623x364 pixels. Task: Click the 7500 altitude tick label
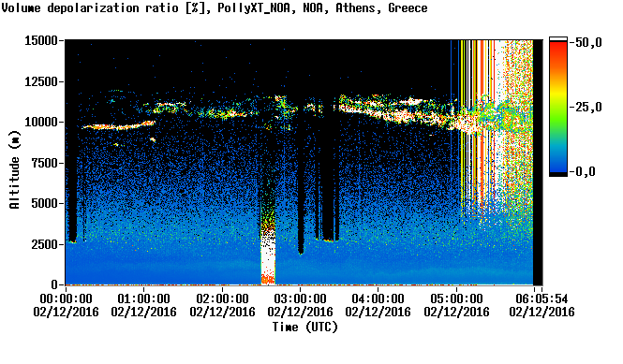45,163
